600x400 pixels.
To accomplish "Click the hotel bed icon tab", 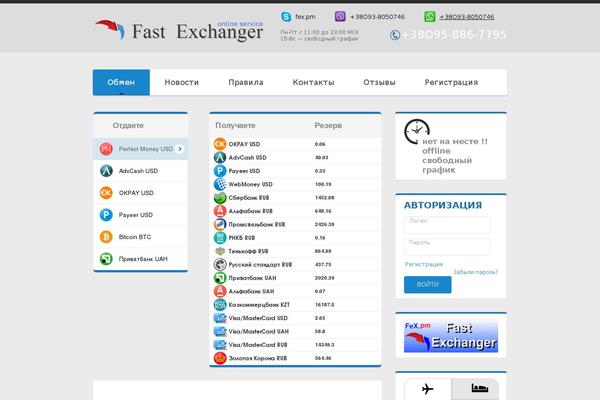I will point(475,388).
